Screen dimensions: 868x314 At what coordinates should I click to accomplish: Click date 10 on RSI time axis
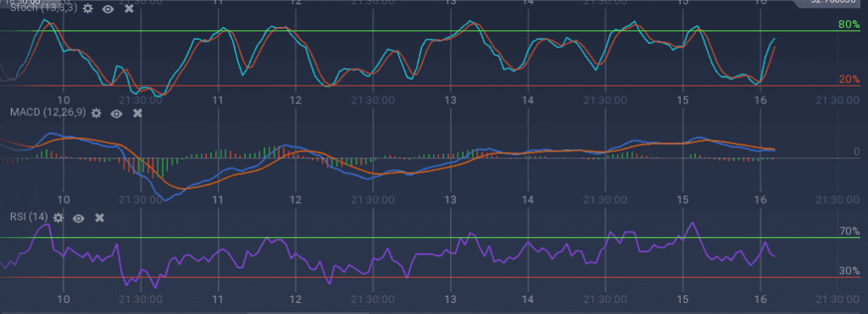(x=64, y=299)
